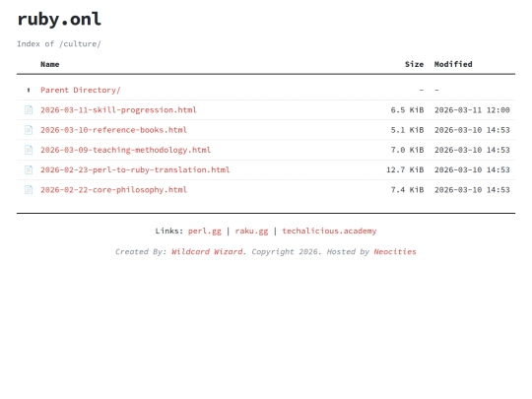Open 2026-03-09-teaching-methodology.html
Image resolution: width=532 pixels, height=399 pixels.
[x=125, y=150]
